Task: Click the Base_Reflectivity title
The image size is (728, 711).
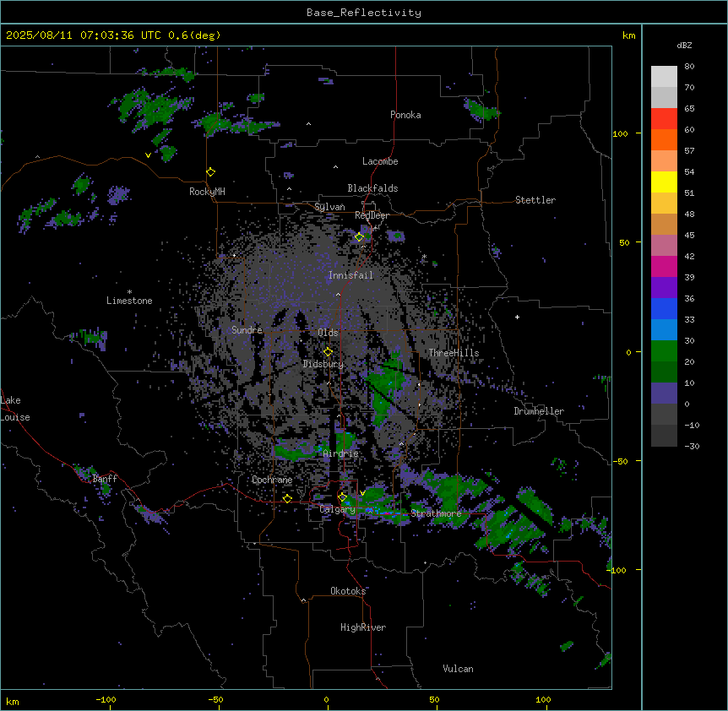Action: 364,13
